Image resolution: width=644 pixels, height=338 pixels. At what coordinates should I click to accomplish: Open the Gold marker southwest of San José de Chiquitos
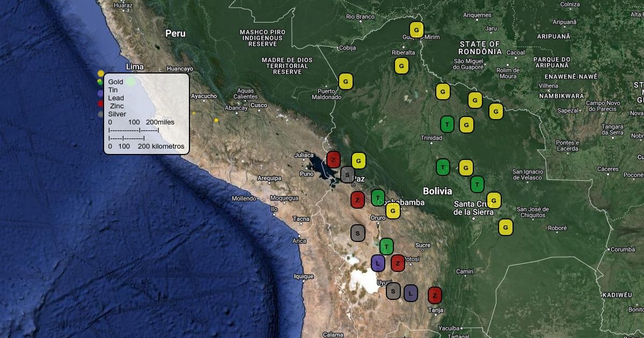point(506,227)
